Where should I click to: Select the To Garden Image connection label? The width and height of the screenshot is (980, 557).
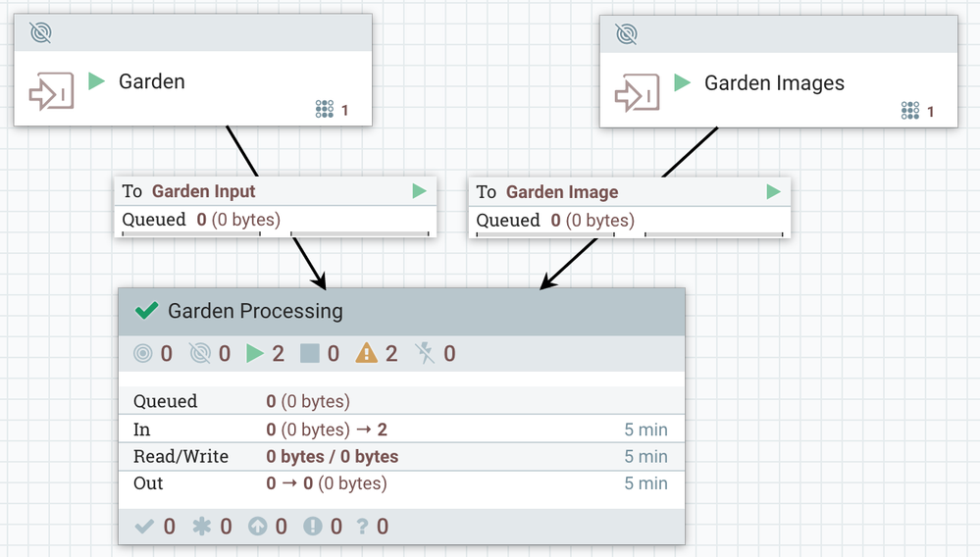(x=561, y=192)
